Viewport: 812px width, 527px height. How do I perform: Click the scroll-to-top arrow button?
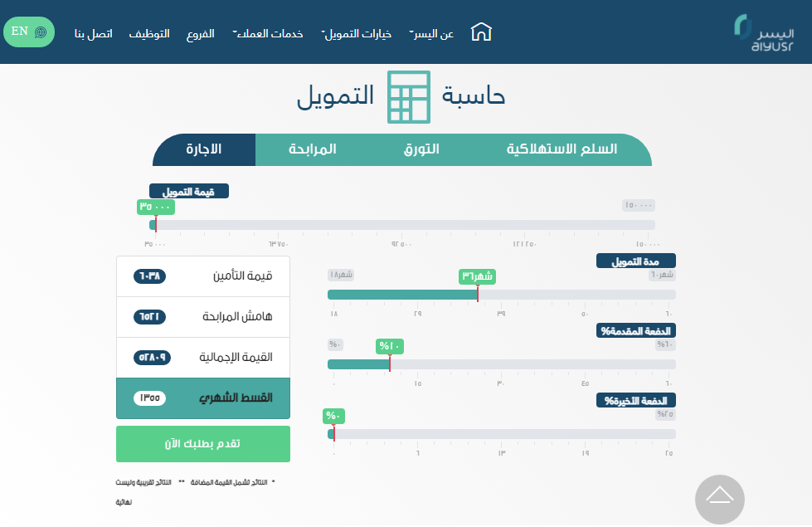coord(720,500)
